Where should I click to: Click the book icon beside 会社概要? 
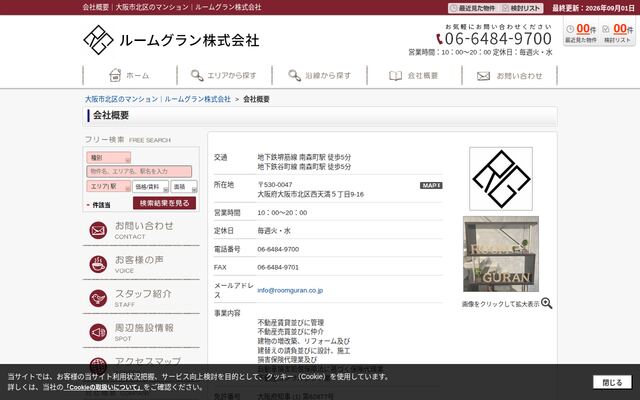pyautogui.click(x=395, y=76)
